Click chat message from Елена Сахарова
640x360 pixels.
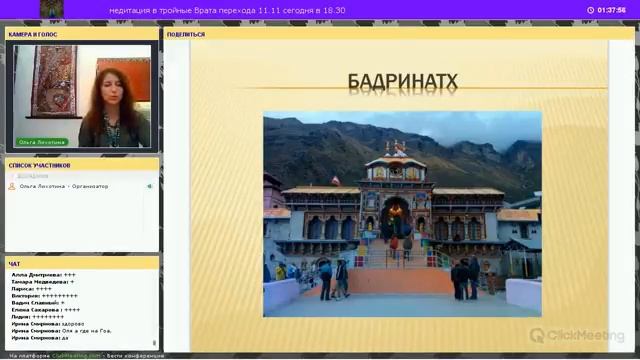(x=46, y=310)
